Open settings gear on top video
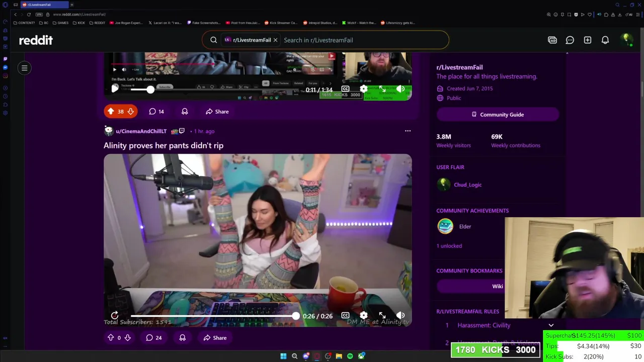Screen dimensions: 644x362 363,89
